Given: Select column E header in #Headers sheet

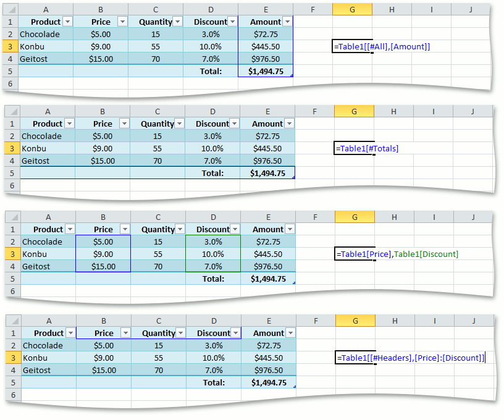Looking at the screenshot, I should 269,321.
